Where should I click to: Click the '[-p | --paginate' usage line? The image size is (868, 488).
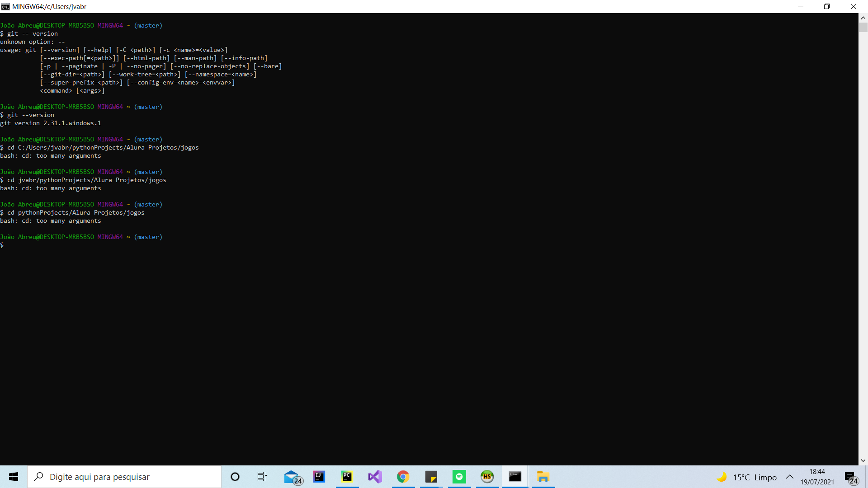pyautogui.click(x=161, y=66)
